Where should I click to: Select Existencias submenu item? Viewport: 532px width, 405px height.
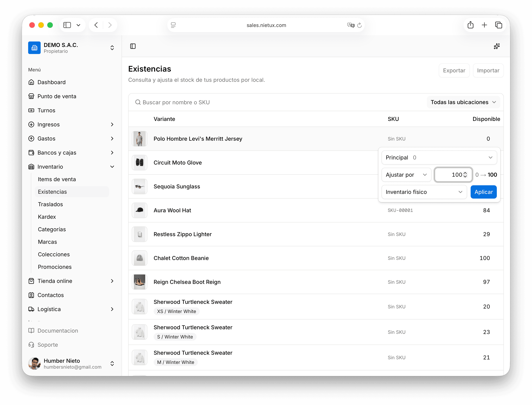point(72,192)
